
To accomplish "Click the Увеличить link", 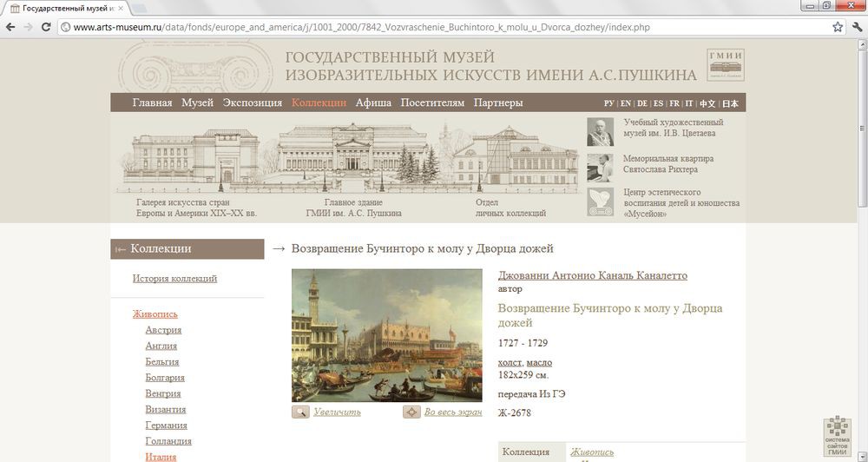I will tap(337, 412).
